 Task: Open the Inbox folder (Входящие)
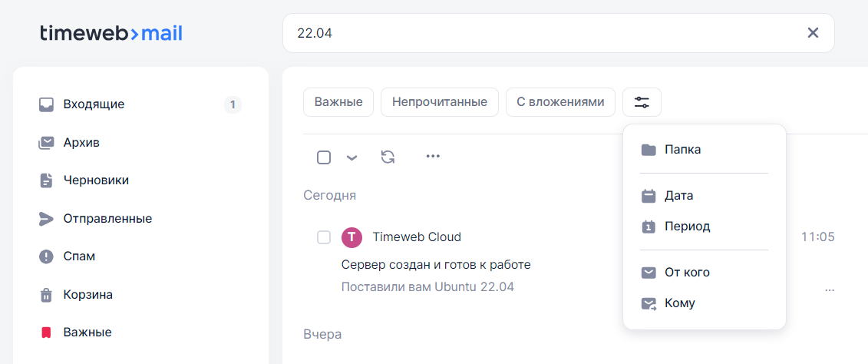pyautogui.click(x=94, y=104)
